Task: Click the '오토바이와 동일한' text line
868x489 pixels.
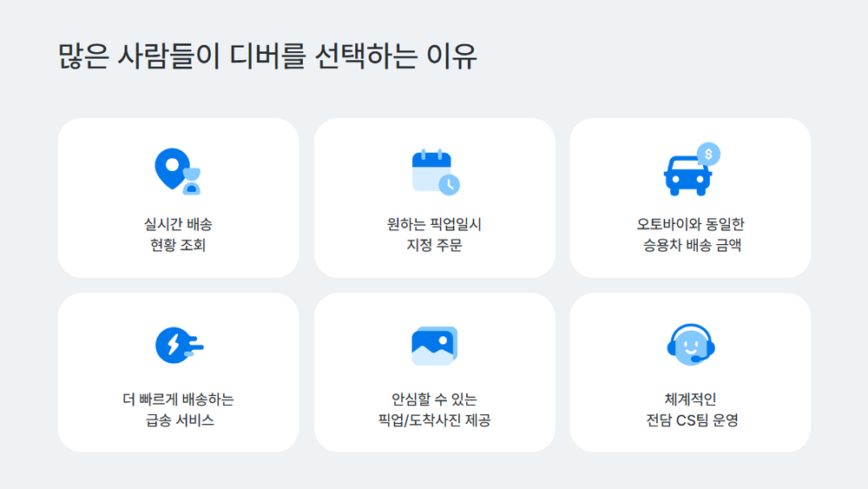Action: click(690, 224)
